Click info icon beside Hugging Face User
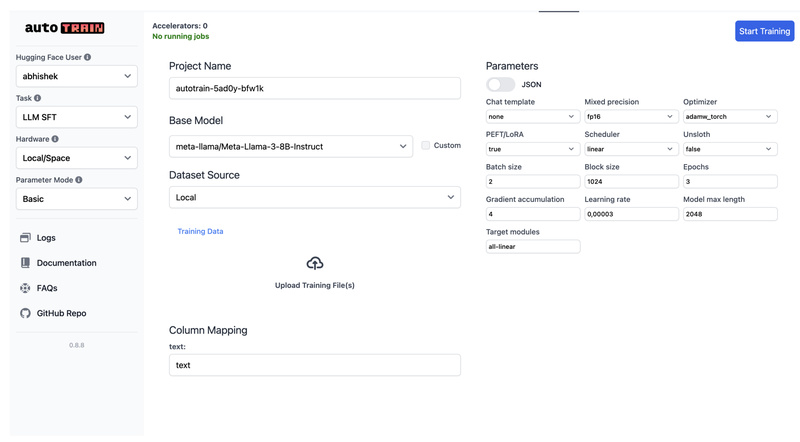Image resolution: width=800 pixels, height=442 pixels. (x=88, y=57)
